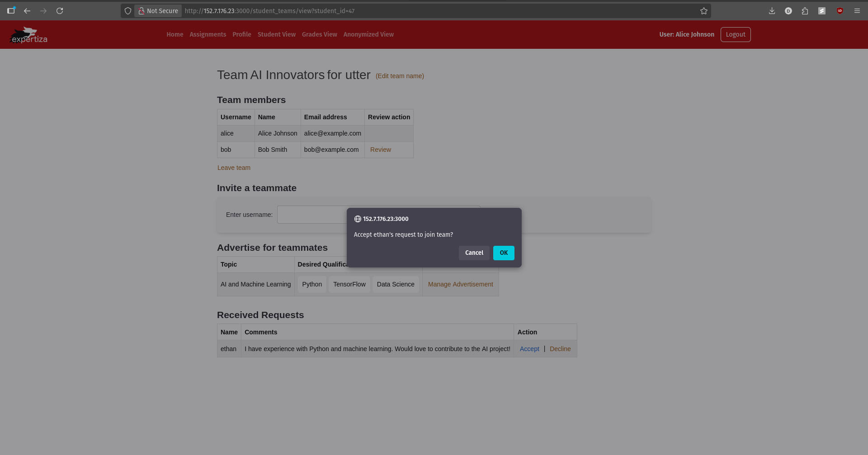Open Grades View in navbar
Viewport: 868px width, 455px height.
click(319, 34)
